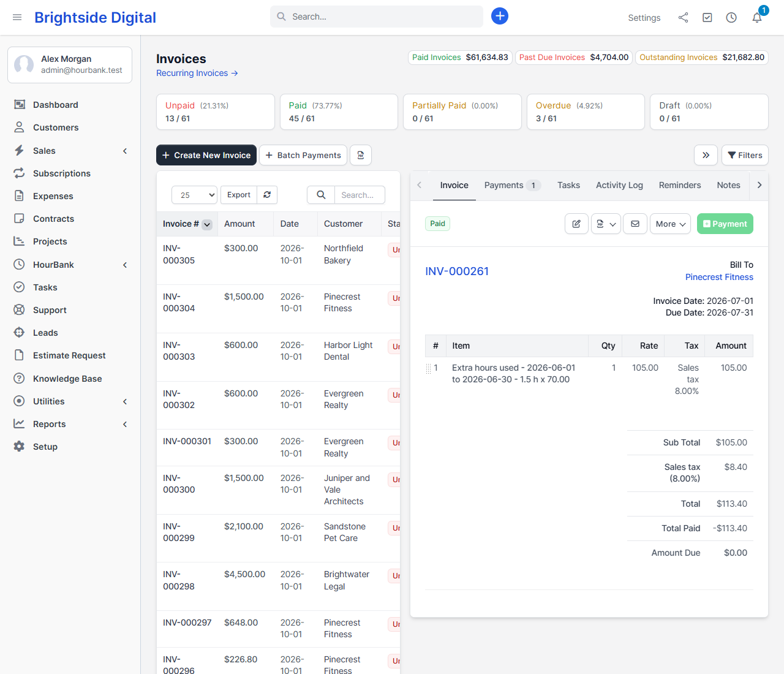Filter by the Partially Paid 0 / 61 card

[462, 112]
